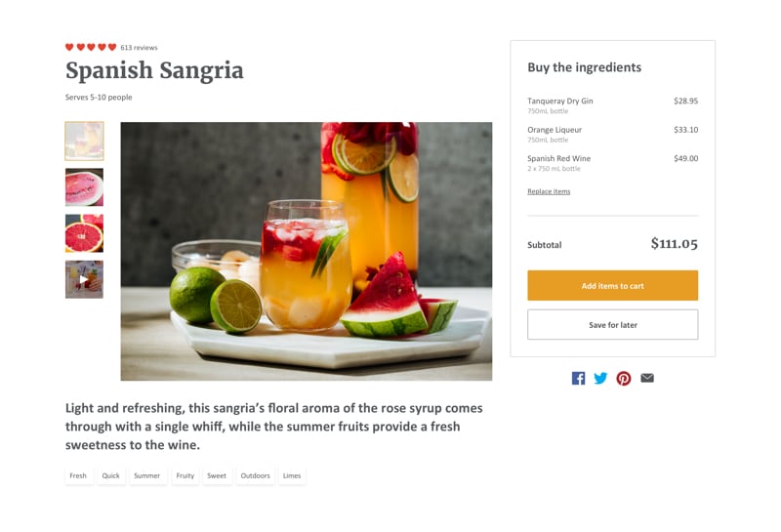Add items to cart
781x532 pixels.
click(613, 285)
